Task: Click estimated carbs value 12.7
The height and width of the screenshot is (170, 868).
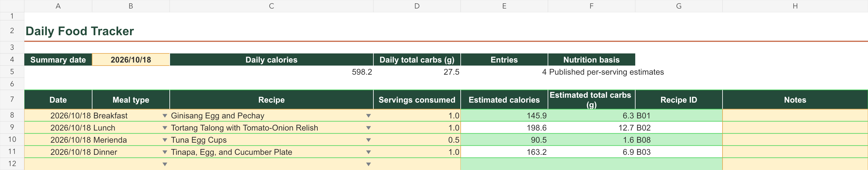Action: pos(591,128)
